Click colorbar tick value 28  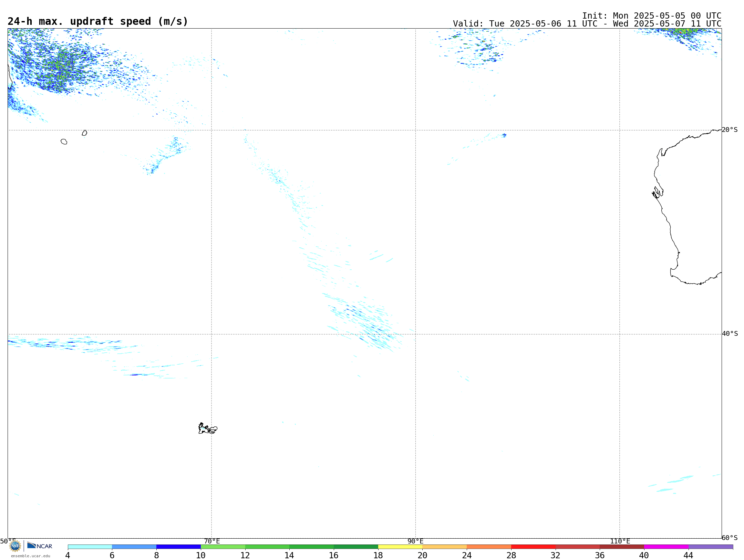coord(511,555)
